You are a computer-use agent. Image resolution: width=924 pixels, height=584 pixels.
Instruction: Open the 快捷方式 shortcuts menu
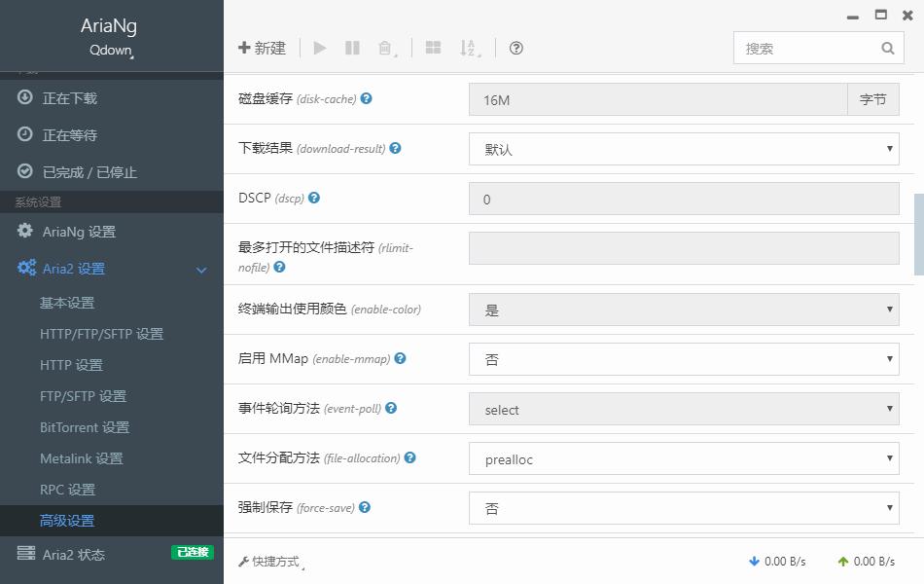coord(271,562)
